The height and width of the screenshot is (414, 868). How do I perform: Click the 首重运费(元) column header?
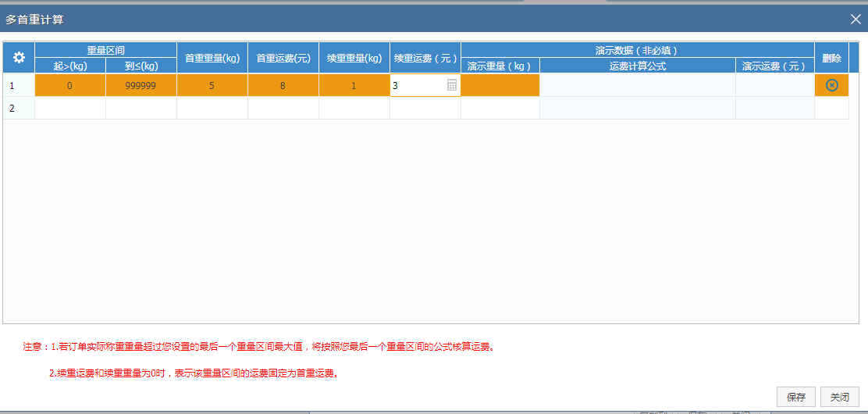[x=283, y=58]
